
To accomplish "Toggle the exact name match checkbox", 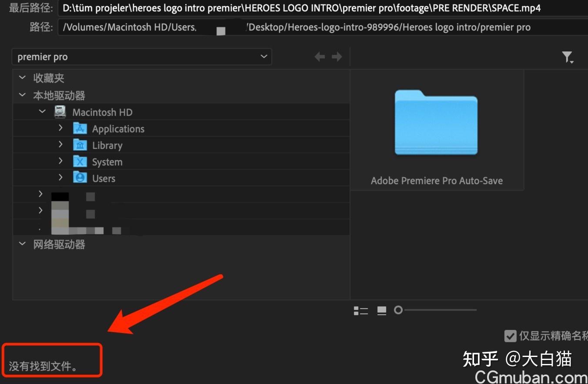I will (510, 336).
